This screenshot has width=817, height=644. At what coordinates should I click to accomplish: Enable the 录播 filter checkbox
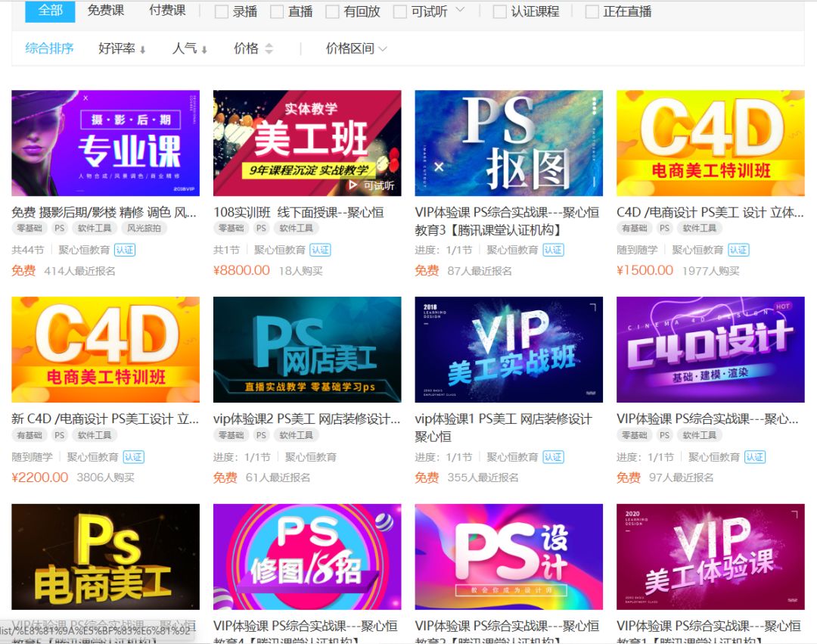222,11
